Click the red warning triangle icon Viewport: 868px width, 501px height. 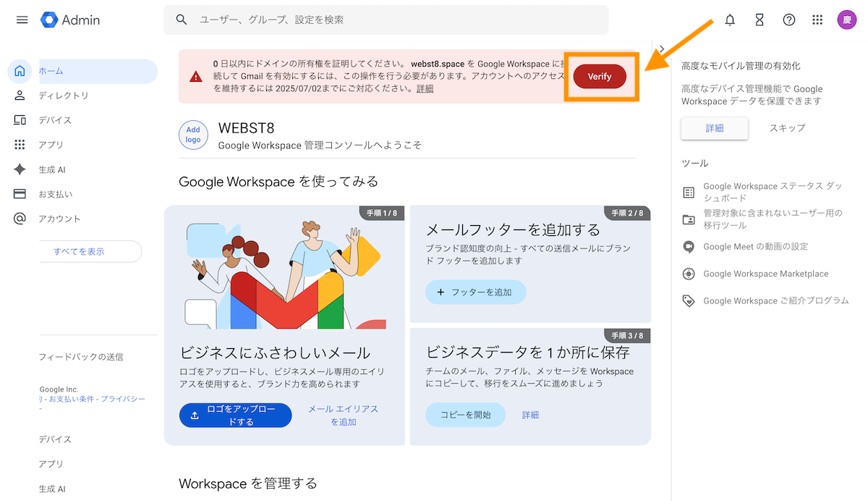[x=196, y=77]
